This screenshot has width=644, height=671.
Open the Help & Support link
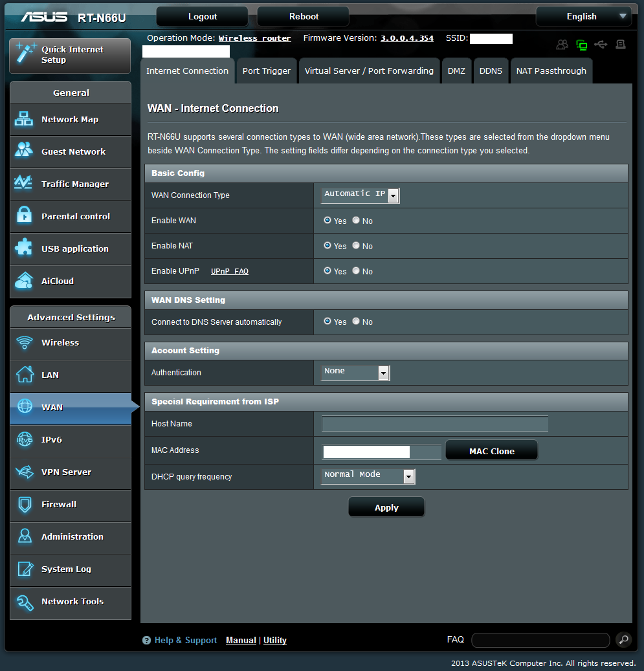pos(185,640)
